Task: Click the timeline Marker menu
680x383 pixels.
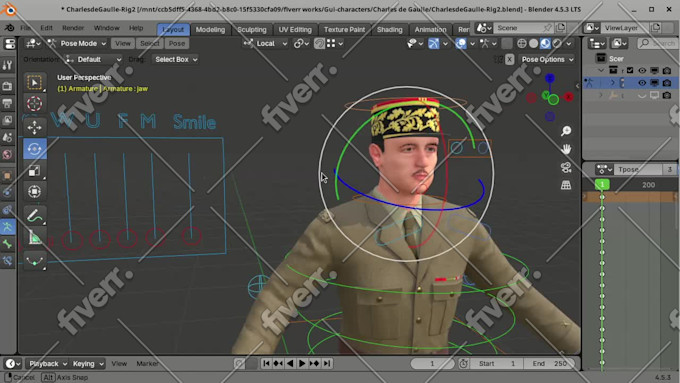Action: (x=147, y=363)
